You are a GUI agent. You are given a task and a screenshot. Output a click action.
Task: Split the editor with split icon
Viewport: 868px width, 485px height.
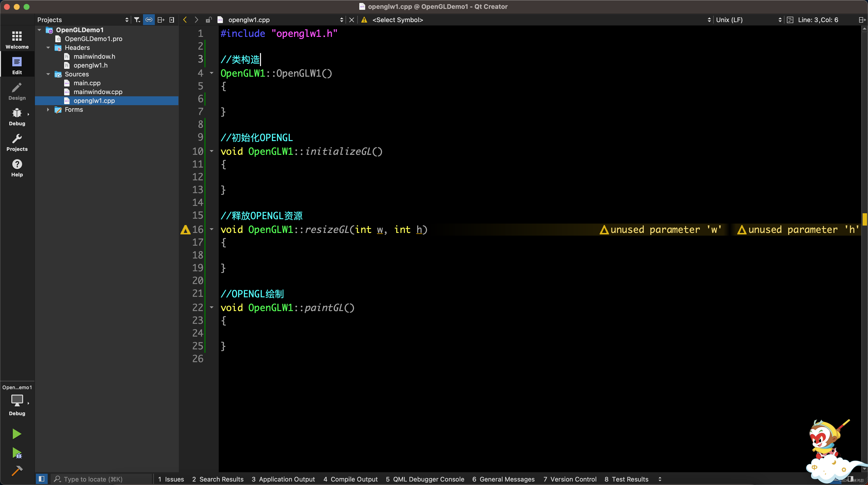(862, 20)
